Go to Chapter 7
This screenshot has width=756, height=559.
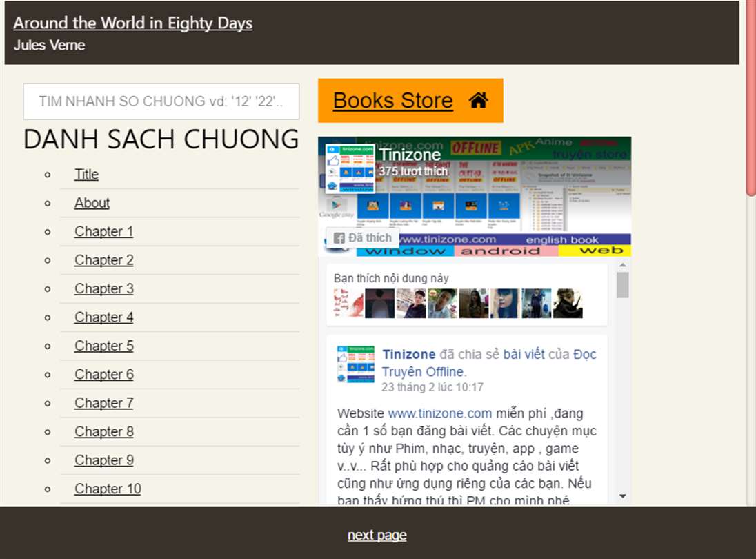click(104, 403)
